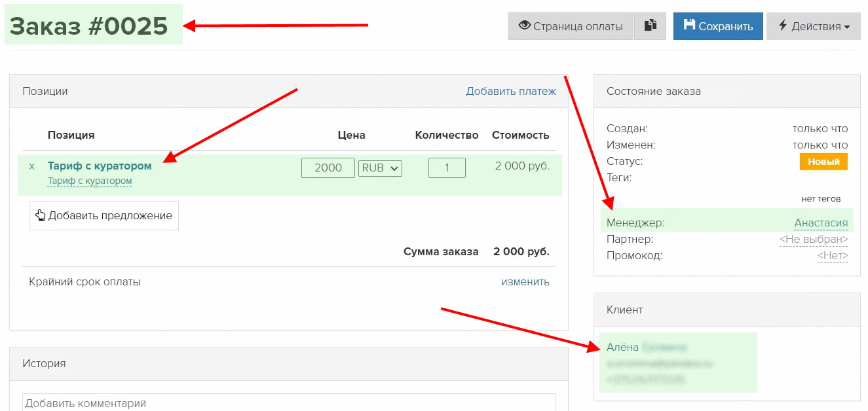This screenshot has height=411, width=868.
Task: Click нет тегов to add tags
Action: tap(821, 199)
